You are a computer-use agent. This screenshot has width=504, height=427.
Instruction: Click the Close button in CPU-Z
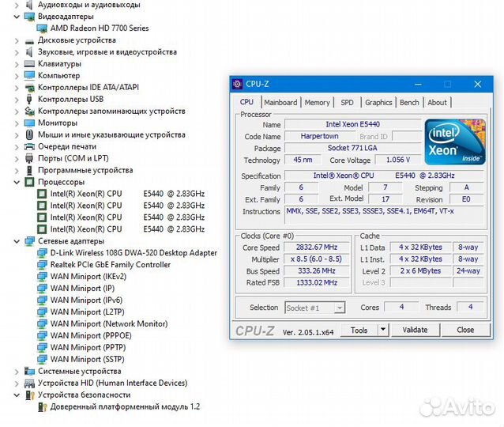point(465,330)
